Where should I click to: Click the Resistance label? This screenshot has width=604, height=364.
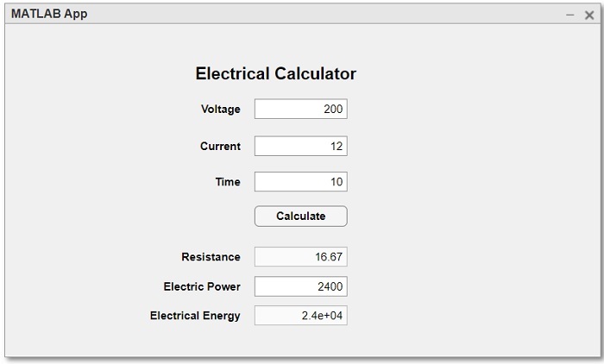[x=211, y=257]
